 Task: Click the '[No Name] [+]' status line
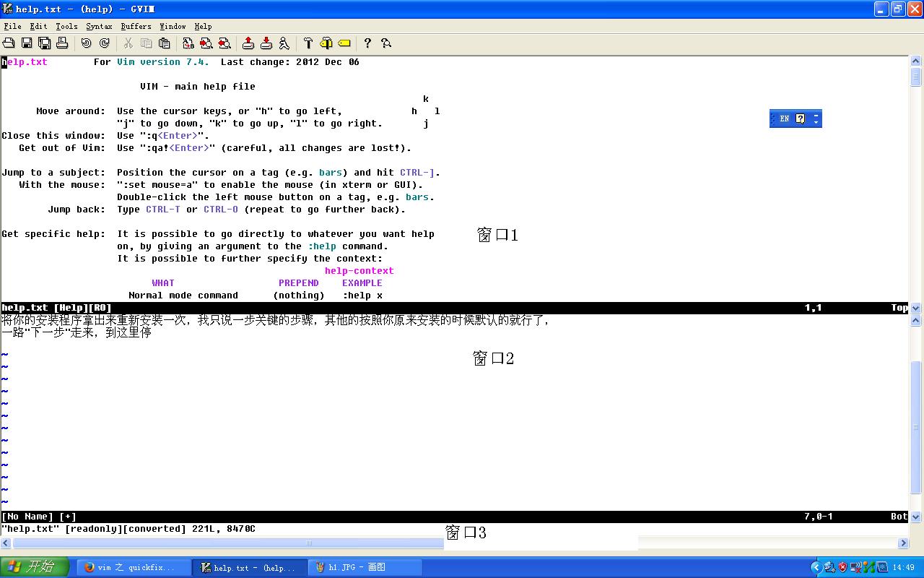click(x=454, y=517)
